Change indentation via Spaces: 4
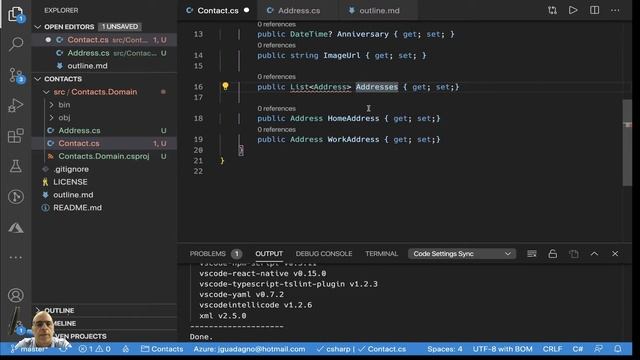This screenshot has height=360, width=640. point(444,349)
